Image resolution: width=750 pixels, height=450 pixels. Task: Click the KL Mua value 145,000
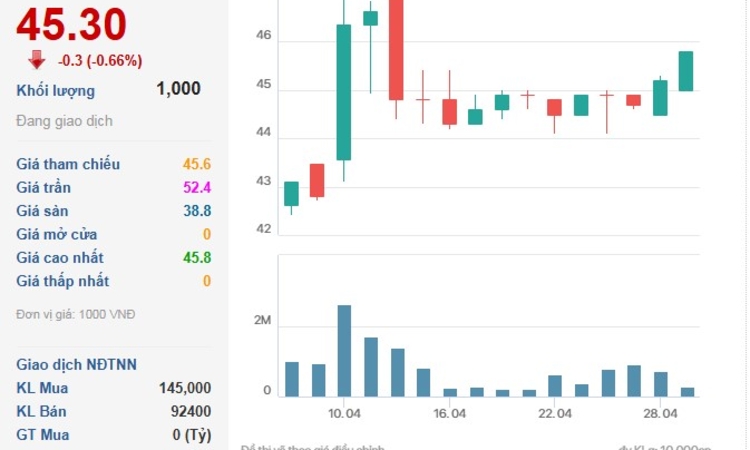click(184, 388)
